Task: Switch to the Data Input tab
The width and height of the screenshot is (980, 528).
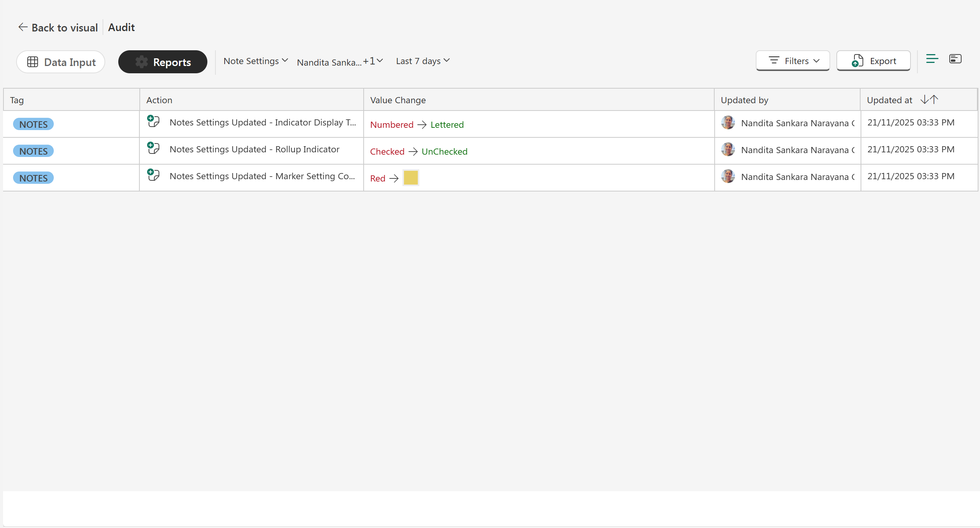Action: (x=61, y=62)
